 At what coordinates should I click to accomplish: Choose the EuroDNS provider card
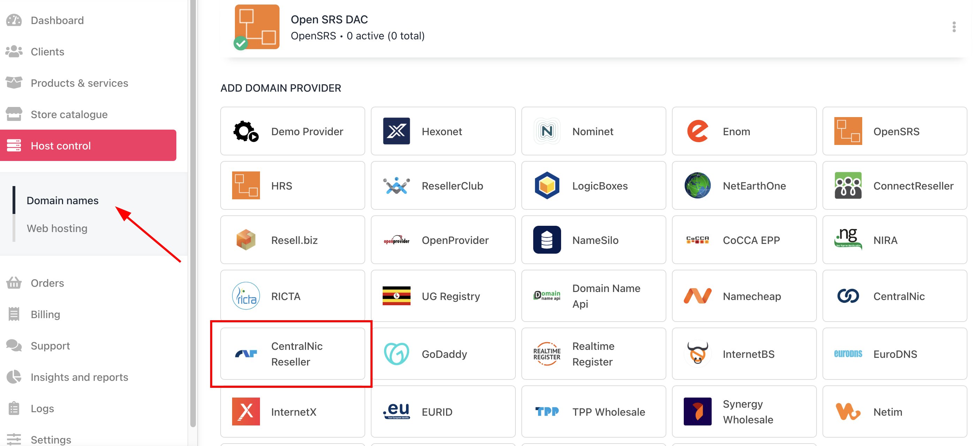894,354
